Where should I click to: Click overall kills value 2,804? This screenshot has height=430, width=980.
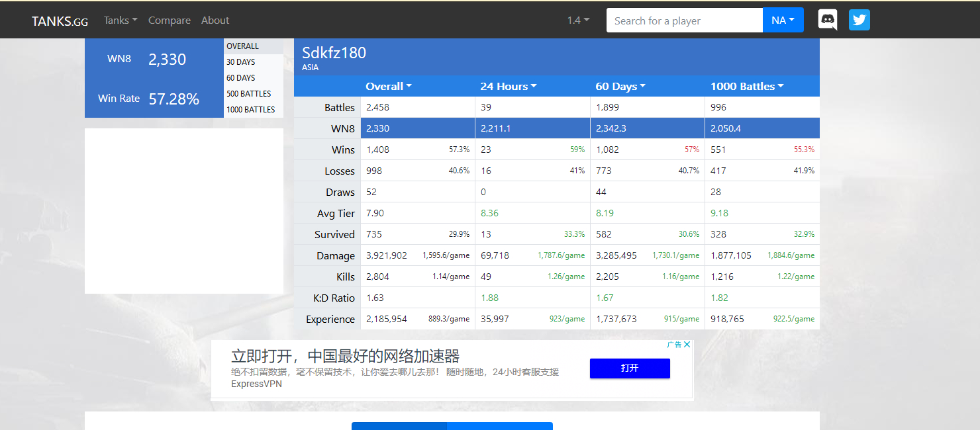(x=378, y=277)
